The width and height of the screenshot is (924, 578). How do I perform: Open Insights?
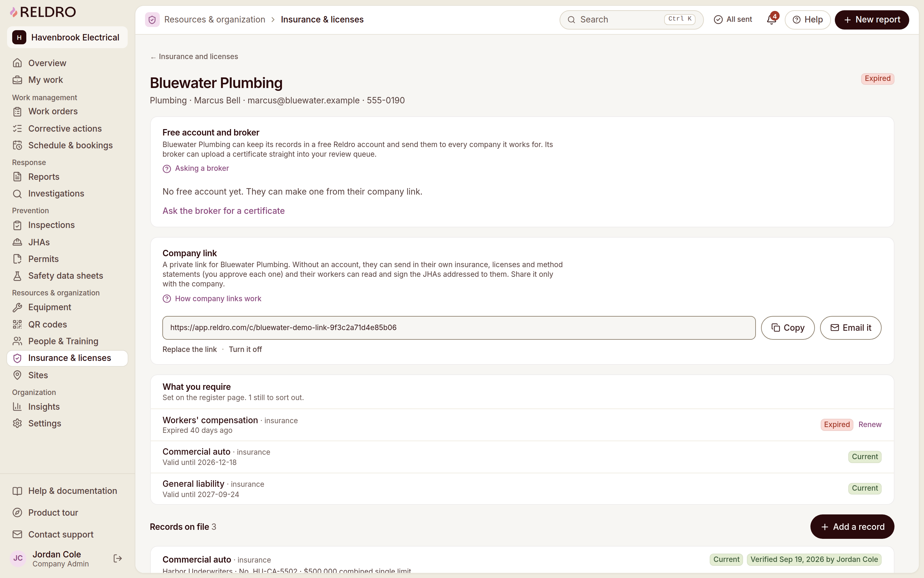coord(67,406)
